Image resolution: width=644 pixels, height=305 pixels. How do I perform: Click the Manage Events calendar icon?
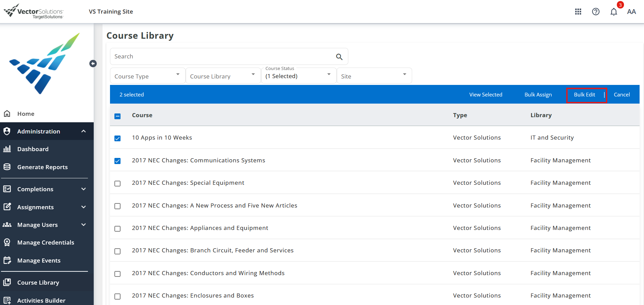pyautogui.click(x=7, y=260)
